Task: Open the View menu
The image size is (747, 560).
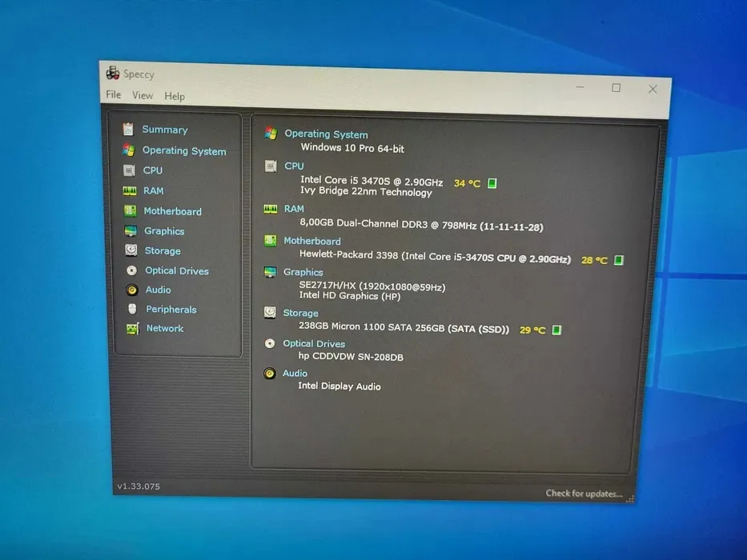Action: click(x=143, y=95)
